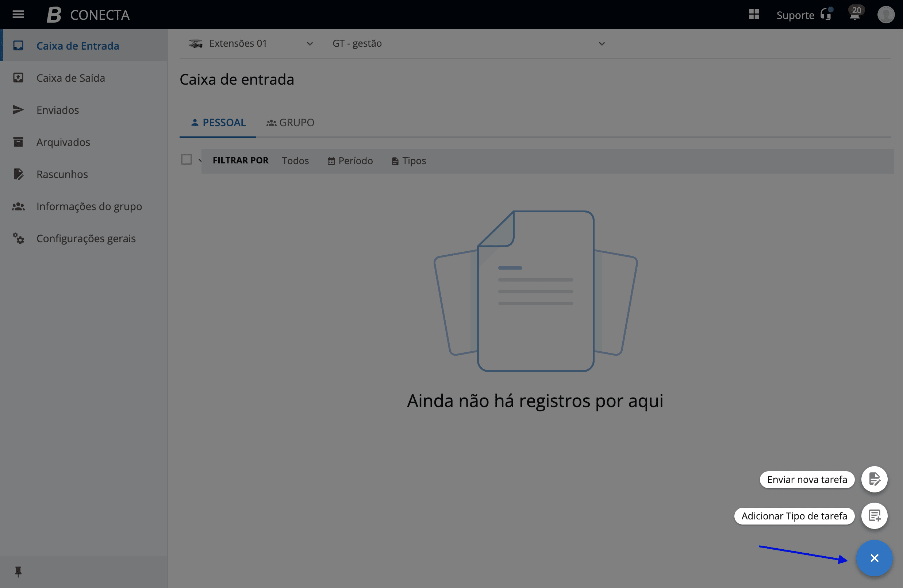
Task: Open Caixa de Saída in sidebar
Action: pos(70,78)
